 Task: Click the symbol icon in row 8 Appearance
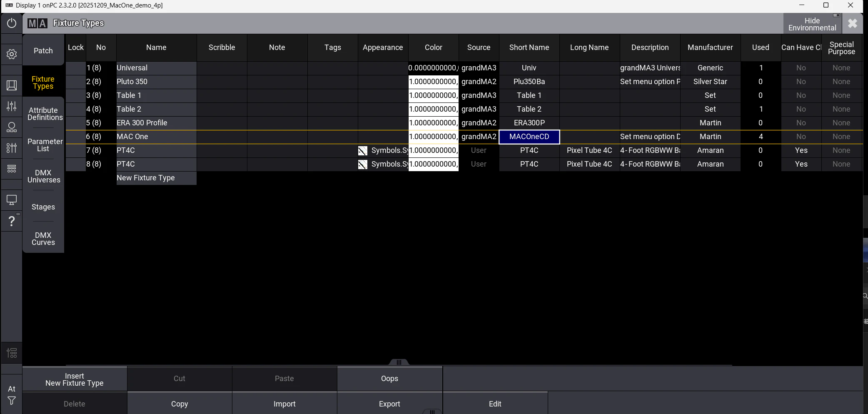pyautogui.click(x=363, y=165)
